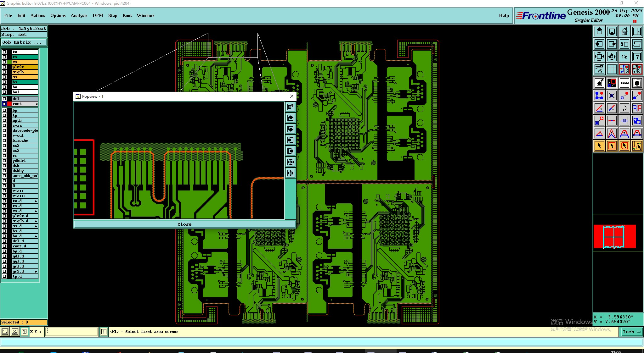644x353 pixels.
Task: Click the red color swatch of rout layer
Action: [9, 104]
